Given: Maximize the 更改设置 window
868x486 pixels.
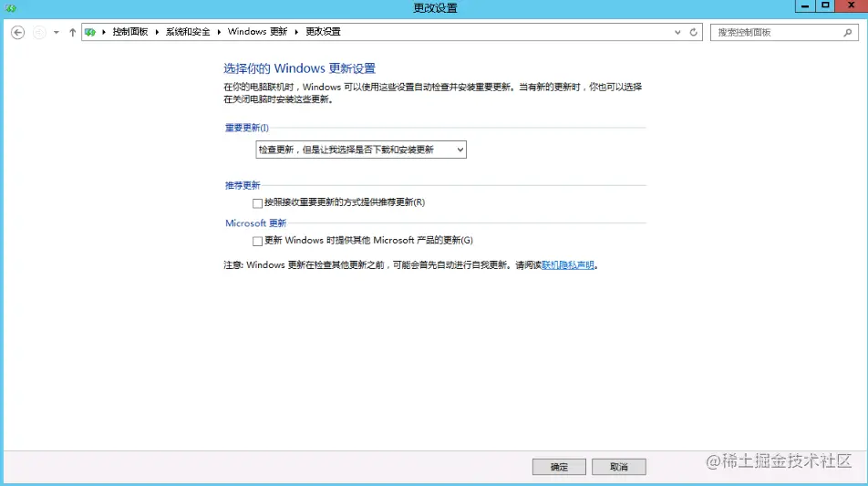Looking at the screenshot, I should coord(825,6).
